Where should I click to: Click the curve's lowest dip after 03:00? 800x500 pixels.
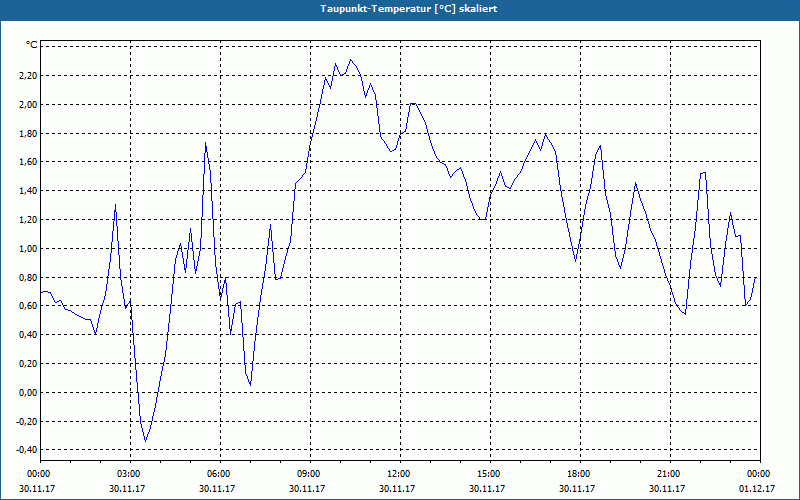(145, 441)
